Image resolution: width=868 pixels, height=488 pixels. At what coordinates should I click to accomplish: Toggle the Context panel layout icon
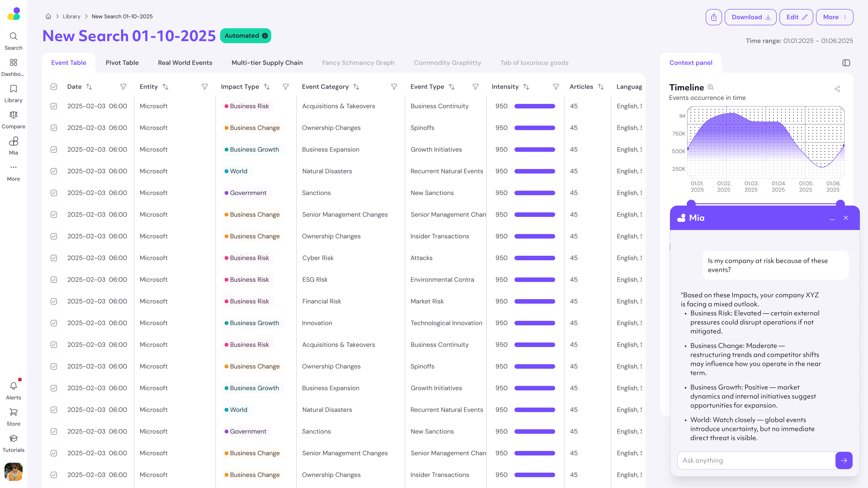click(846, 63)
